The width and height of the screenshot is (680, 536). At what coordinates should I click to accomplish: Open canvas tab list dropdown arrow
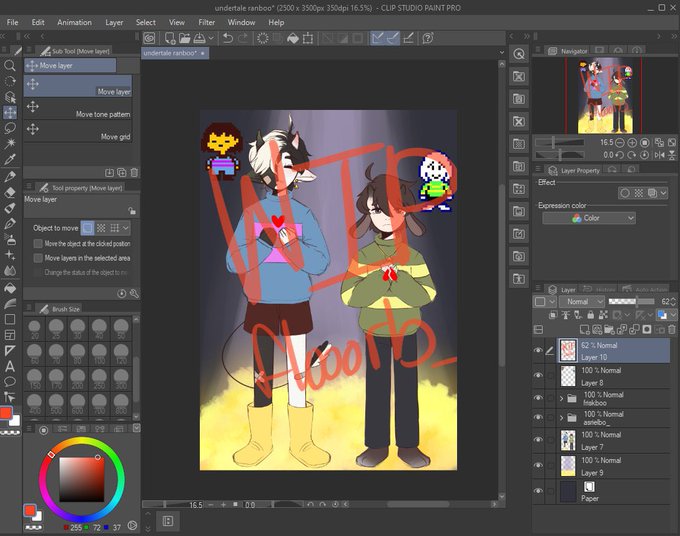pos(502,52)
